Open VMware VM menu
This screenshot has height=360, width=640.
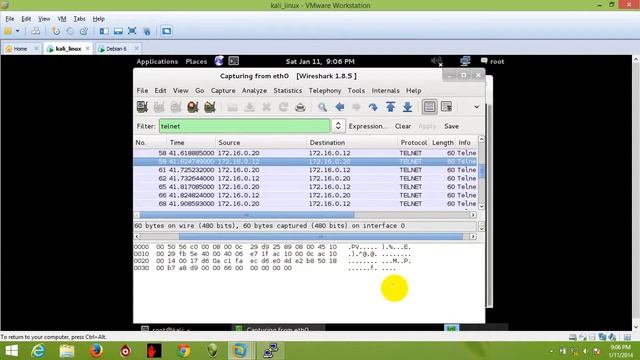pos(62,19)
